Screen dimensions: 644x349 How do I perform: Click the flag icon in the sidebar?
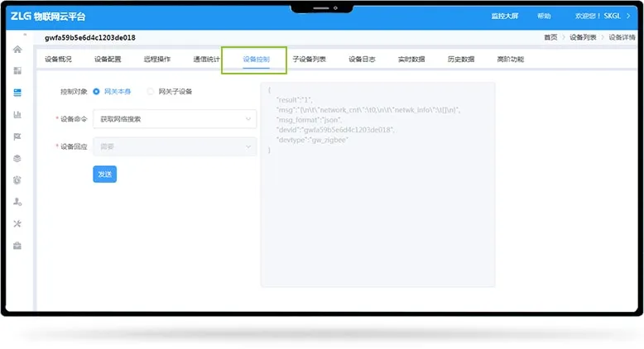17,136
